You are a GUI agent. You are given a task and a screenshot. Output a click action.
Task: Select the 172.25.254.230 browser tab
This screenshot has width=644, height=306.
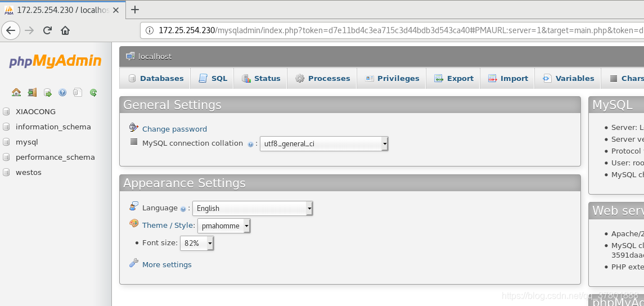(x=62, y=10)
